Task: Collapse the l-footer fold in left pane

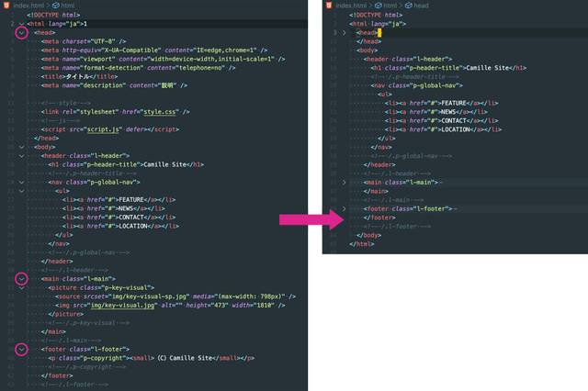Action: [21, 350]
